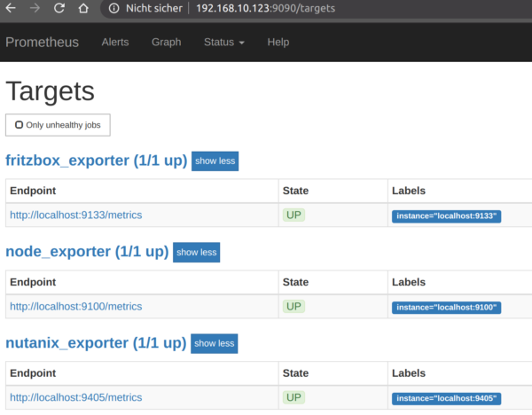
Task: Click the Prometheus brand link
Action: tap(42, 42)
